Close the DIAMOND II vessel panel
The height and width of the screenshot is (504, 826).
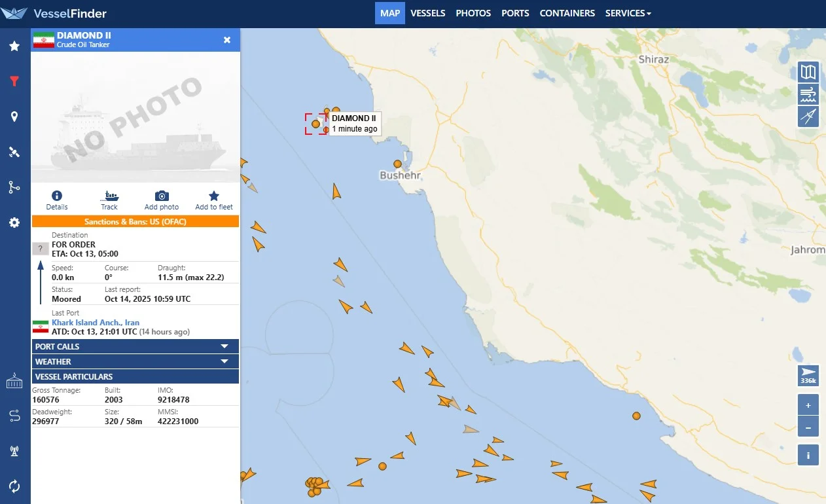click(227, 40)
